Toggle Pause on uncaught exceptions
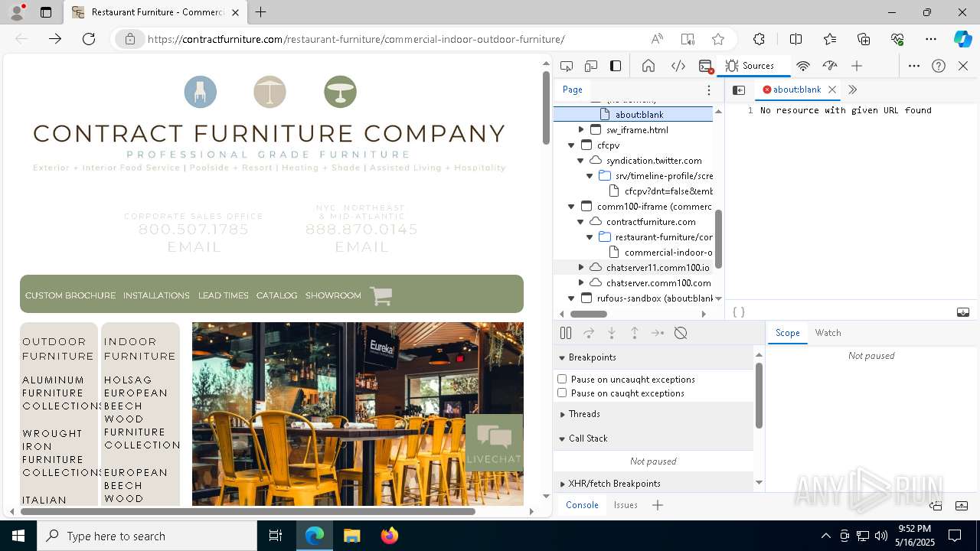The image size is (980, 551). point(562,379)
